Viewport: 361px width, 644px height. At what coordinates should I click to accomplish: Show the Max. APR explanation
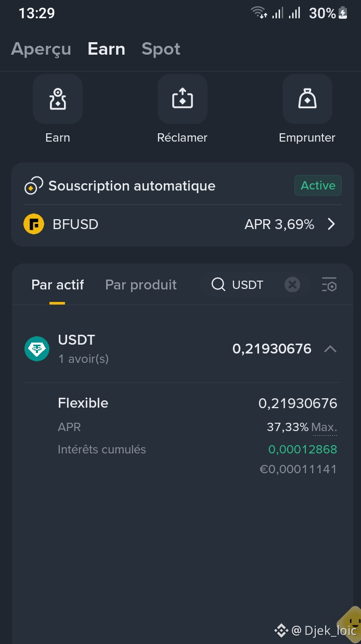click(x=324, y=428)
